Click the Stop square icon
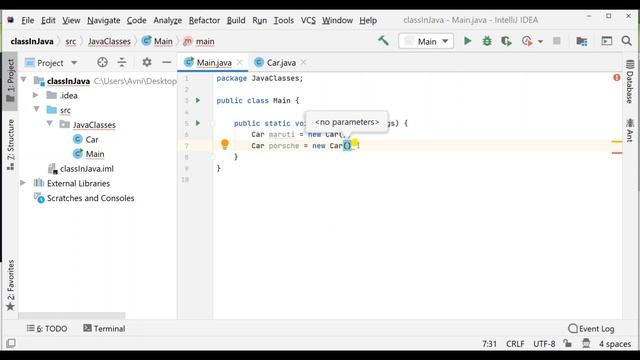 [x=556, y=41]
